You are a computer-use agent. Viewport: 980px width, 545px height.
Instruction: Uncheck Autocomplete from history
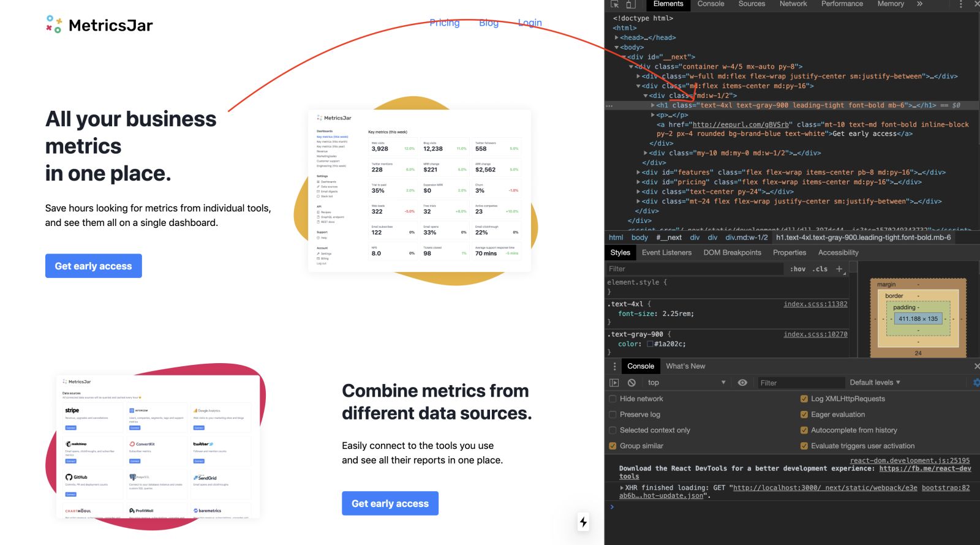click(804, 430)
